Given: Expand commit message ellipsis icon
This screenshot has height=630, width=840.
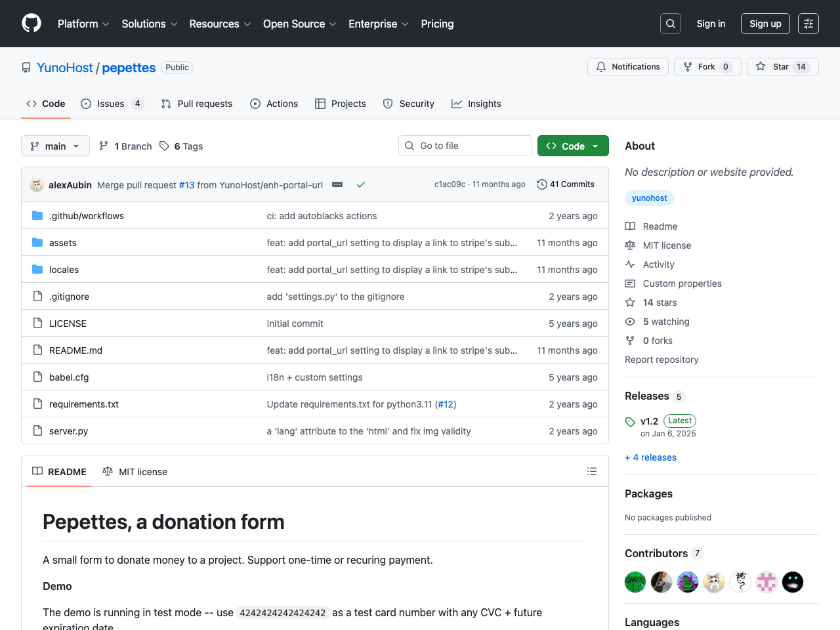Looking at the screenshot, I should click(x=337, y=185).
